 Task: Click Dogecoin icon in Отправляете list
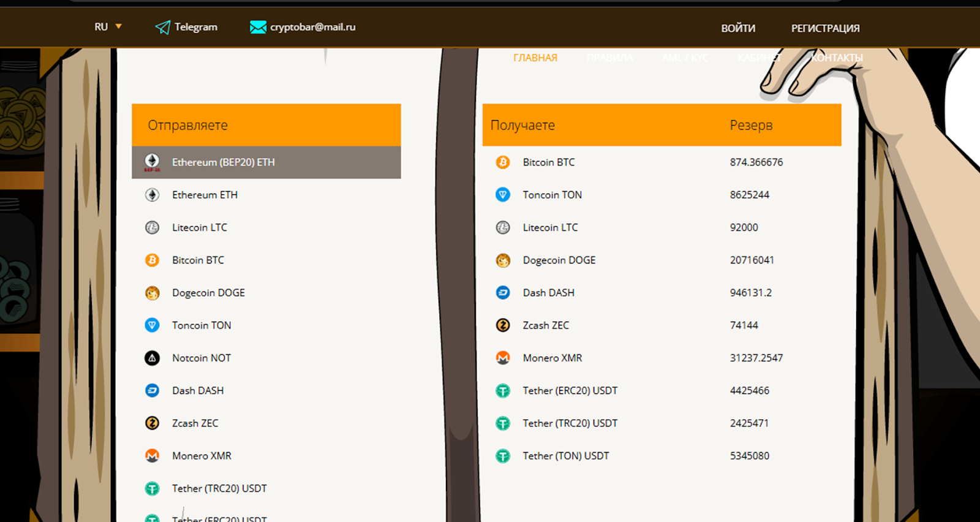coord(152,293)
